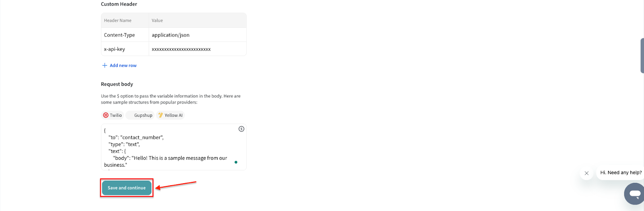Click the Value column heading

[157, 21]
